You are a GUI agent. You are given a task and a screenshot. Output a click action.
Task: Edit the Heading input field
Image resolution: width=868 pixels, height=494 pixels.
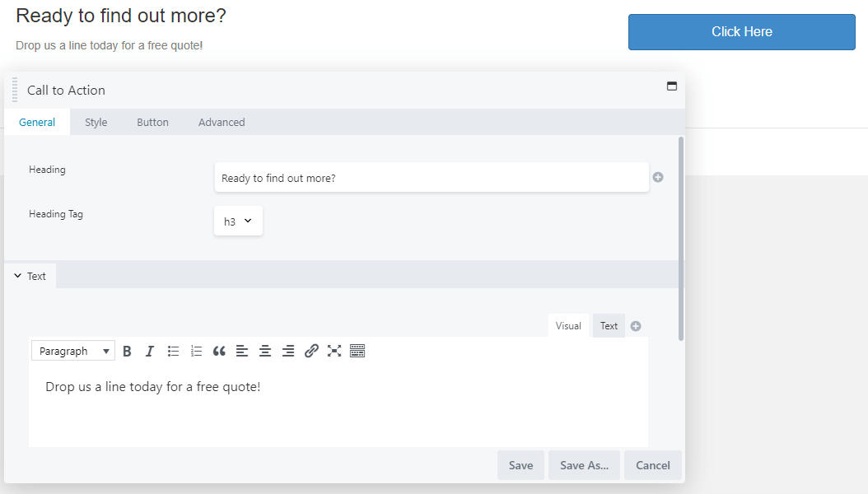[432, 177]
